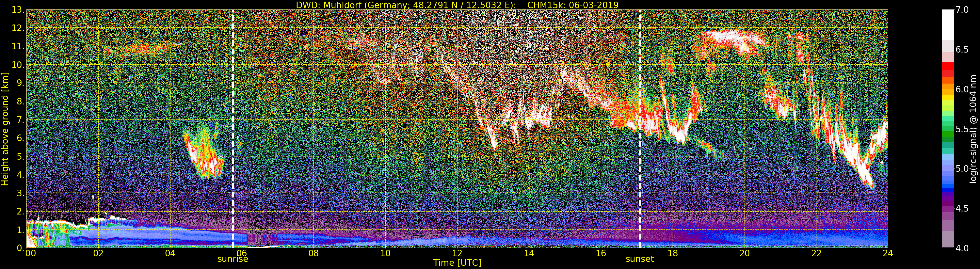
Task: Click the plot title 'DWD: Mühldorf (Germany; 48.2791 N / 12.5032 E)'
Action: click(406, 5)
